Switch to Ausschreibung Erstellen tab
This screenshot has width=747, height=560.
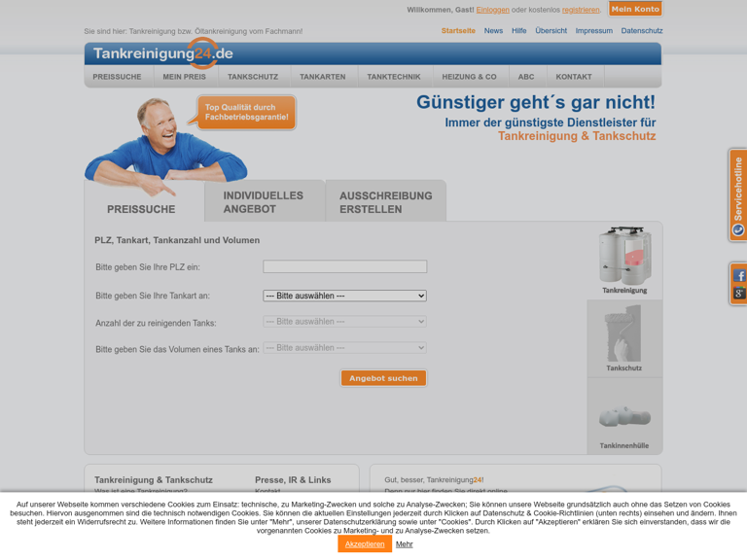pos(385,202)
